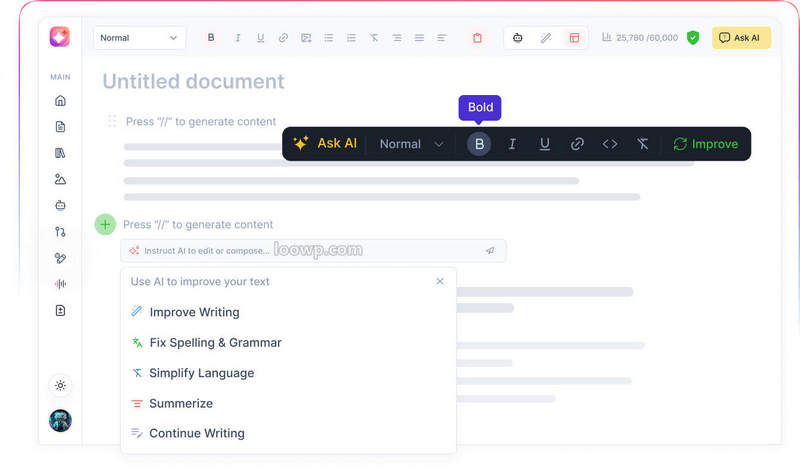Send the AI instruction with paper plane

tap(490, 251)
